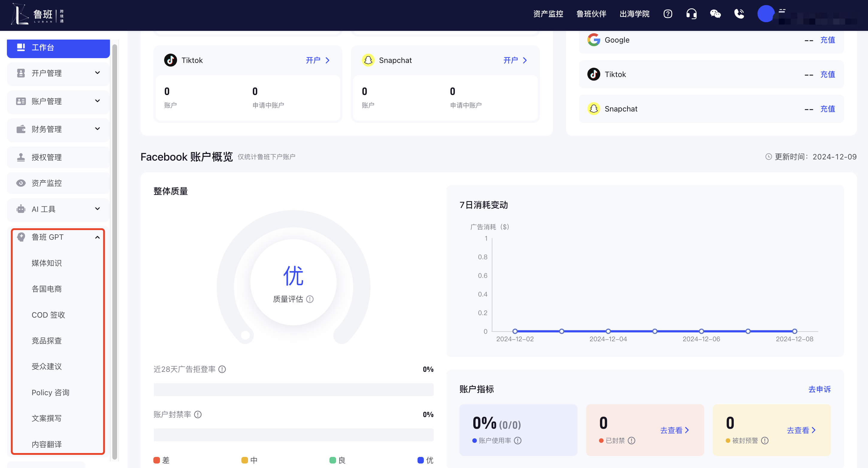Click the 账户管理 card icon
Screen dimensions: 868x468
click(21, 101)
